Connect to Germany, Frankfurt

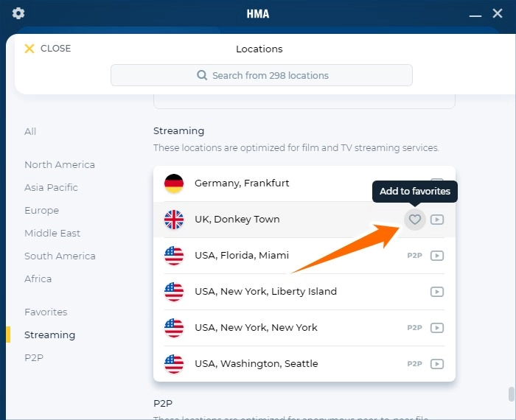[x=304, y=183]
